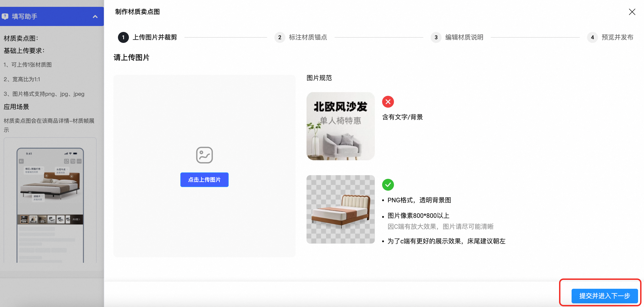Click 图片格式支持png、jpg、jpeg requirement

[44, 94]
